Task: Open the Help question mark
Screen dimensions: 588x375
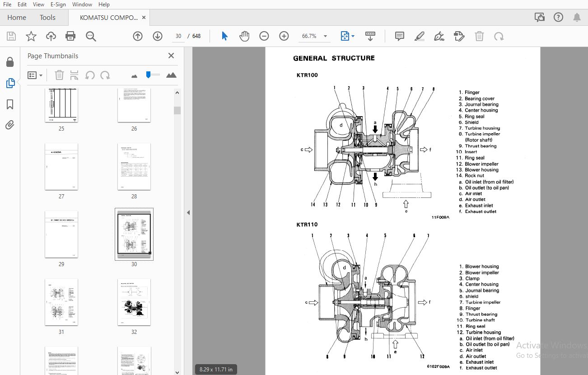Action: coord(558,17)
